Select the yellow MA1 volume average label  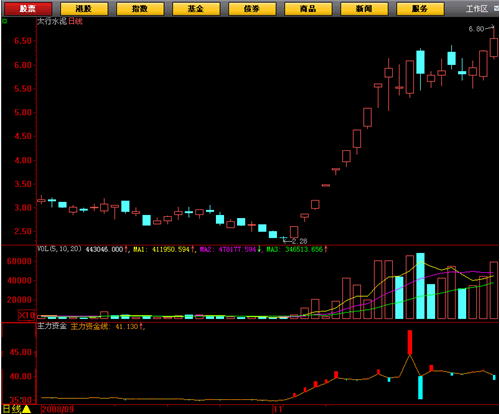(162, 249)
